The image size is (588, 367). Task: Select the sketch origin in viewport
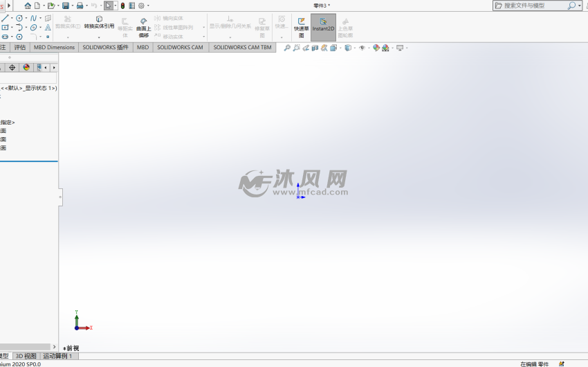tap(298, 197)
